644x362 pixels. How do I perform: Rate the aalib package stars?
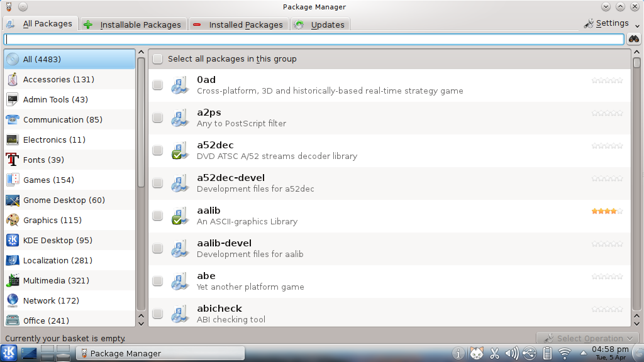tap(607, 211)
